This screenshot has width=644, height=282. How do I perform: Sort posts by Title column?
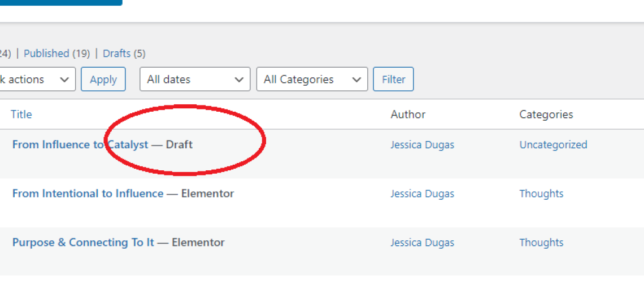(21, 114)
